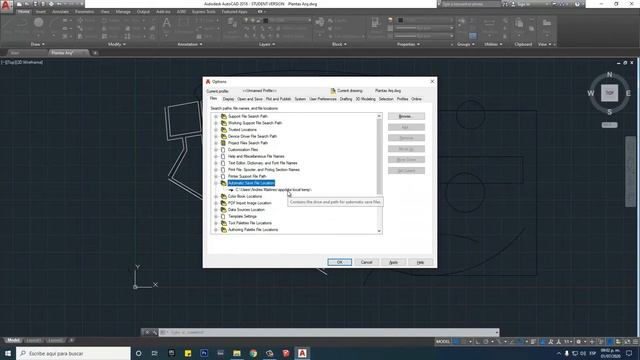The width and height of the screenshot is (640, 360).
Task: Select the C:\Users autosave path entry
Action: pyautogui.click(x=273, y=190)
